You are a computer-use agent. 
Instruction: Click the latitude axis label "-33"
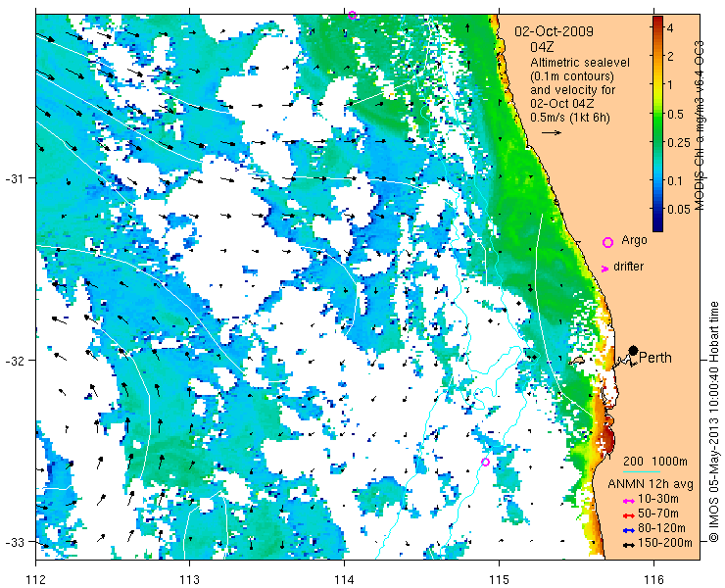(x=14, y=542)
